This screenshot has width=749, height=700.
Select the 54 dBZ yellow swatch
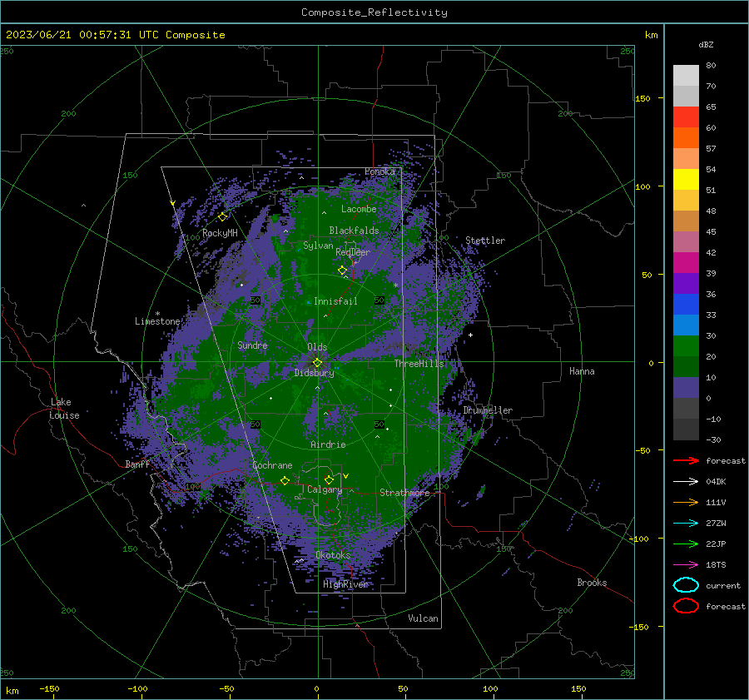point(686,179)
